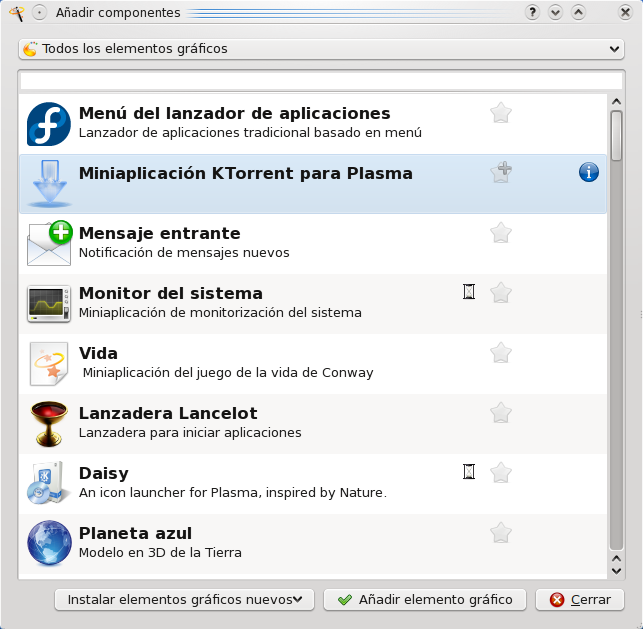Open Todos los elementos gráficos category dropdown
This screenshot has height=629, width=643.
(x=321, y=49)
